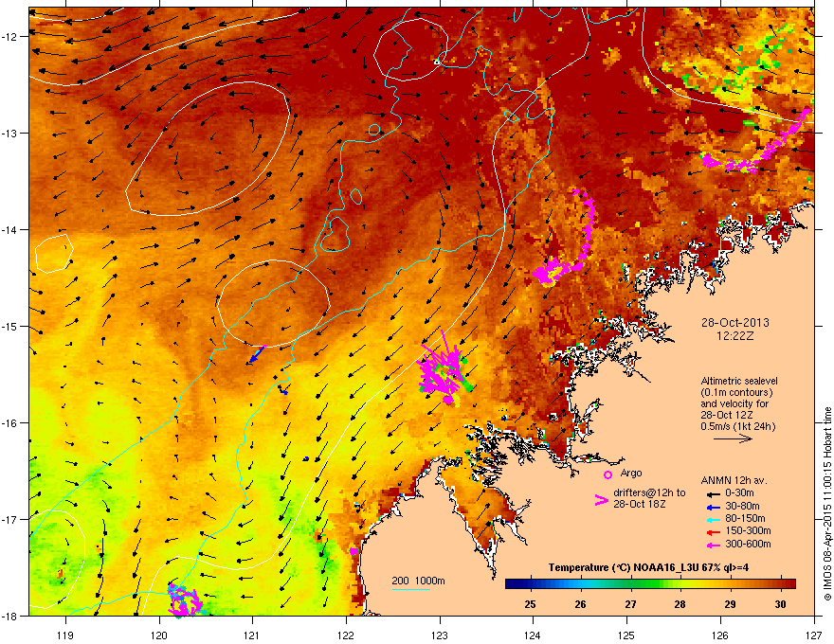Click the 124 longitude axis label

(x=533, y=635)
